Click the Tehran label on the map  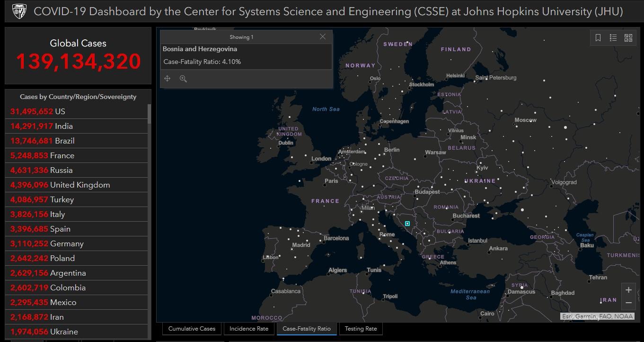(x=598, y=278)
